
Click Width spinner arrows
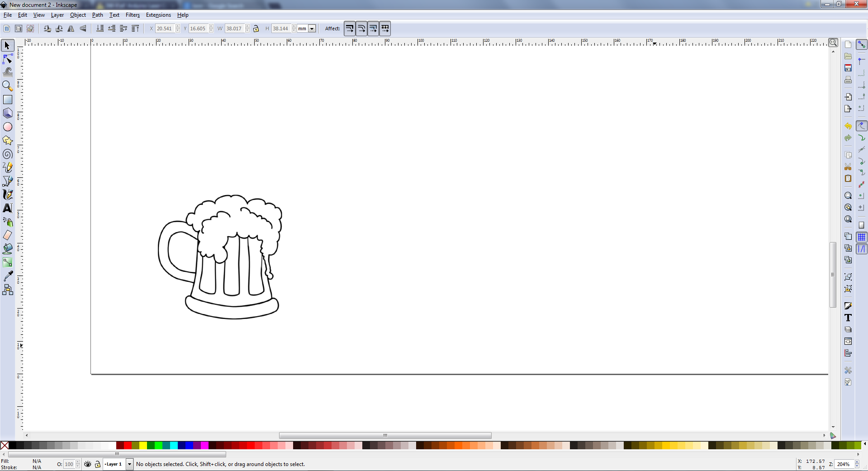coord(247,29)
